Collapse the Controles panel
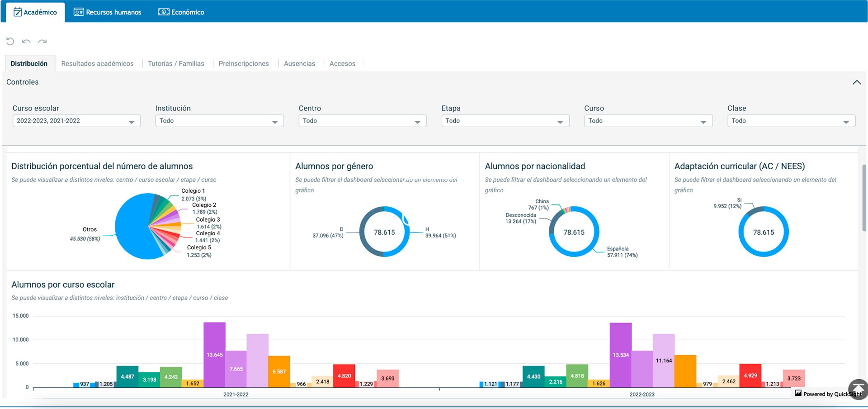Viewport: 868px width, 409px height. [x=856, y=82]
